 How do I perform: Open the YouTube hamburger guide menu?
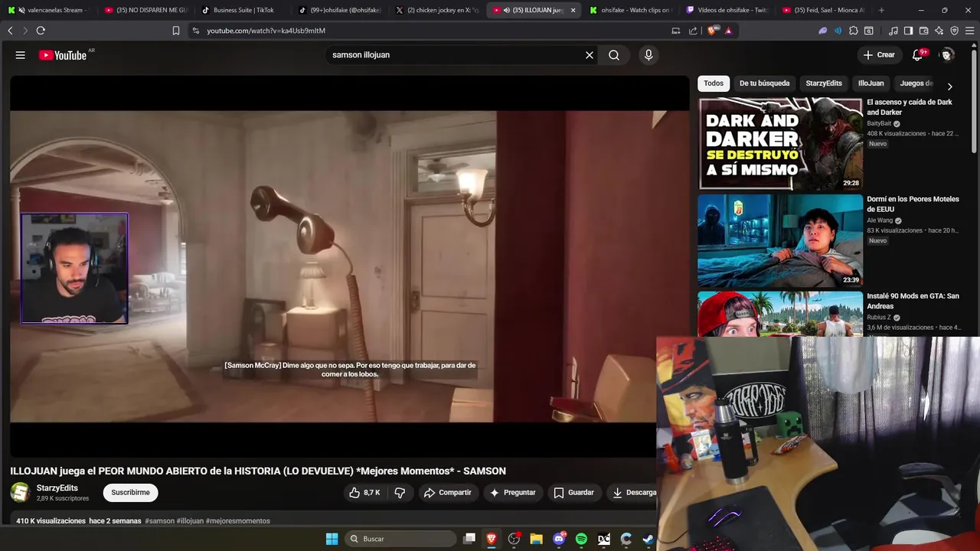(21, 55)
